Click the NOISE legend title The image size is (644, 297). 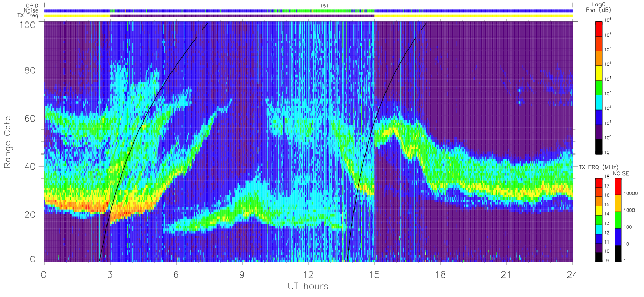point(620,173)
